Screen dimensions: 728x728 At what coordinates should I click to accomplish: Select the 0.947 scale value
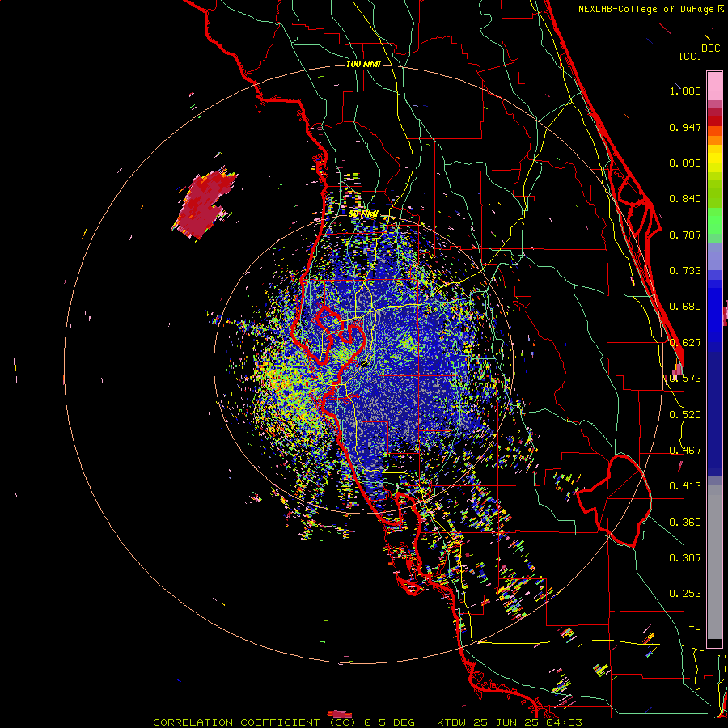(685, 127)
